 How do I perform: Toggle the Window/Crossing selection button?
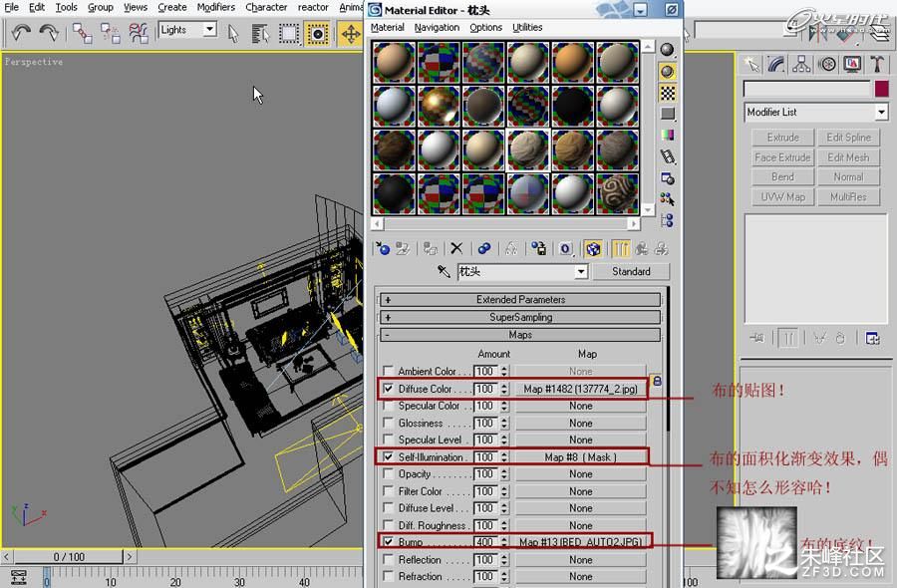[x=317, y=33]
